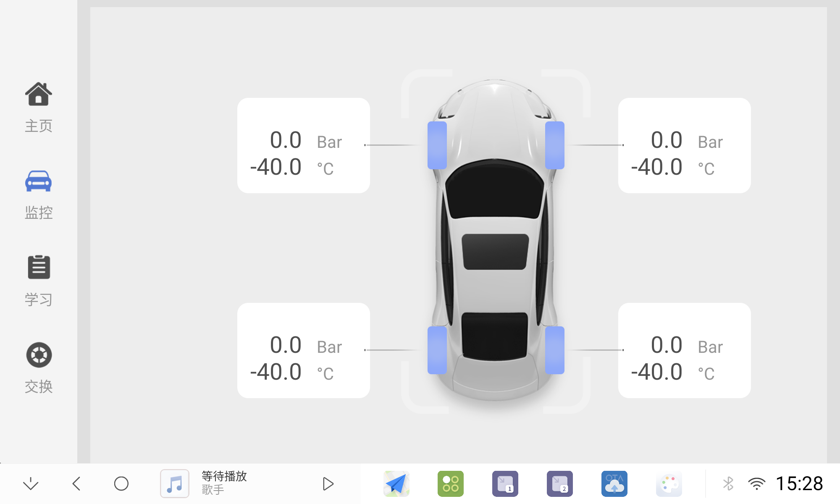Tap the front-right tire pressure card
Screen dimensions: 840x504
(x=684, y=145)
